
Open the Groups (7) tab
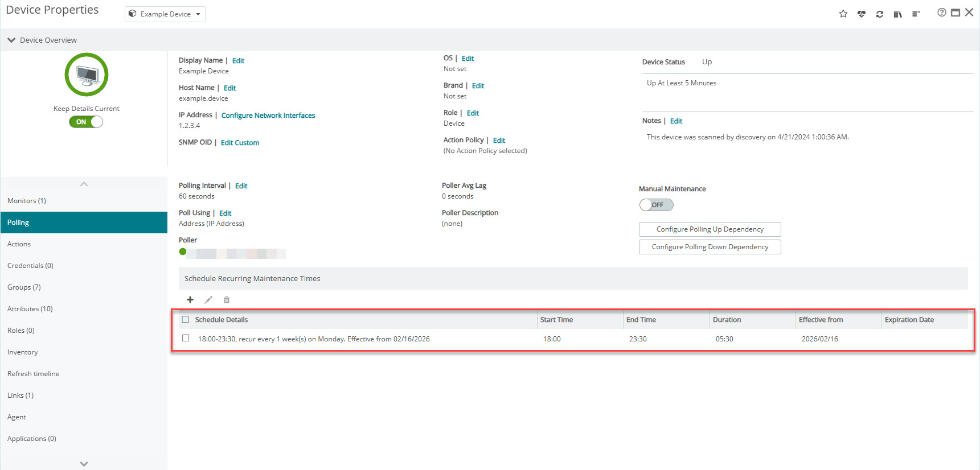coord(84,287)
